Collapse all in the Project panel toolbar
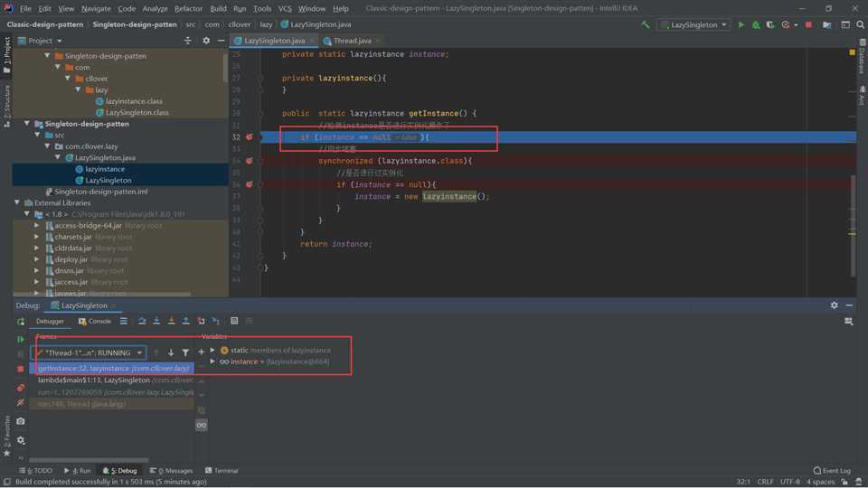Viewport: 868px width, 488px height. (188, 41)
